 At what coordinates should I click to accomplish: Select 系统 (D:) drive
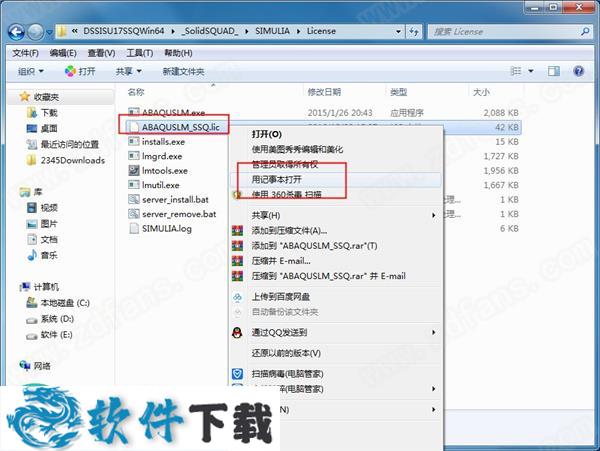tap(57, 319)
